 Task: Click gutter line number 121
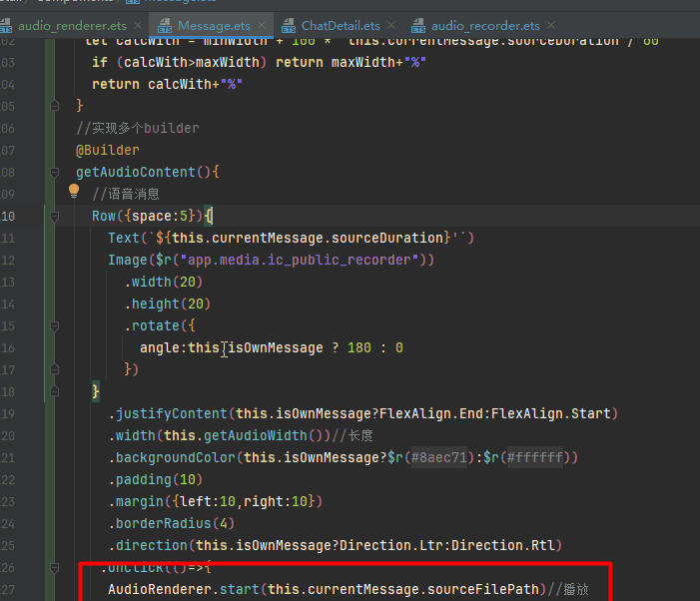point(8,458)
